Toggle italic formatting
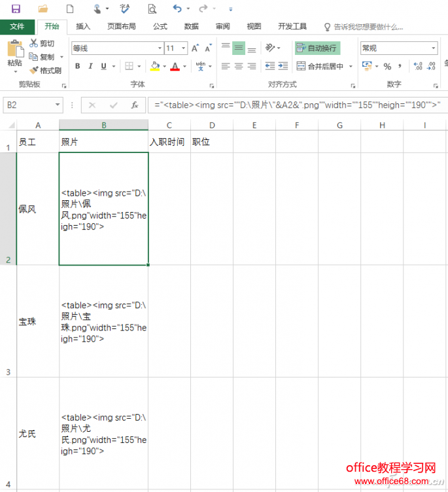The height and width of the screenshot is (492, 448). coord(90,66)
